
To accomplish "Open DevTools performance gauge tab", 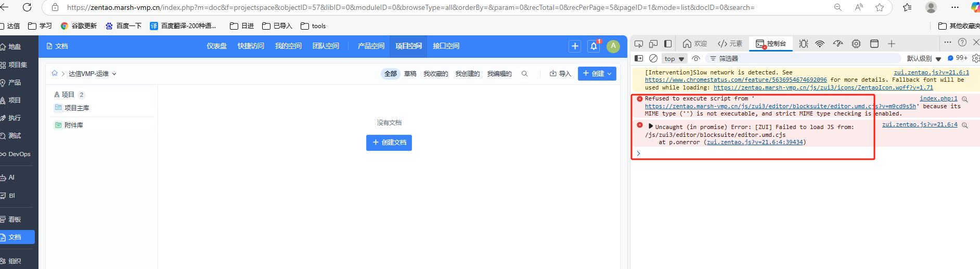I will pos(837,44).
